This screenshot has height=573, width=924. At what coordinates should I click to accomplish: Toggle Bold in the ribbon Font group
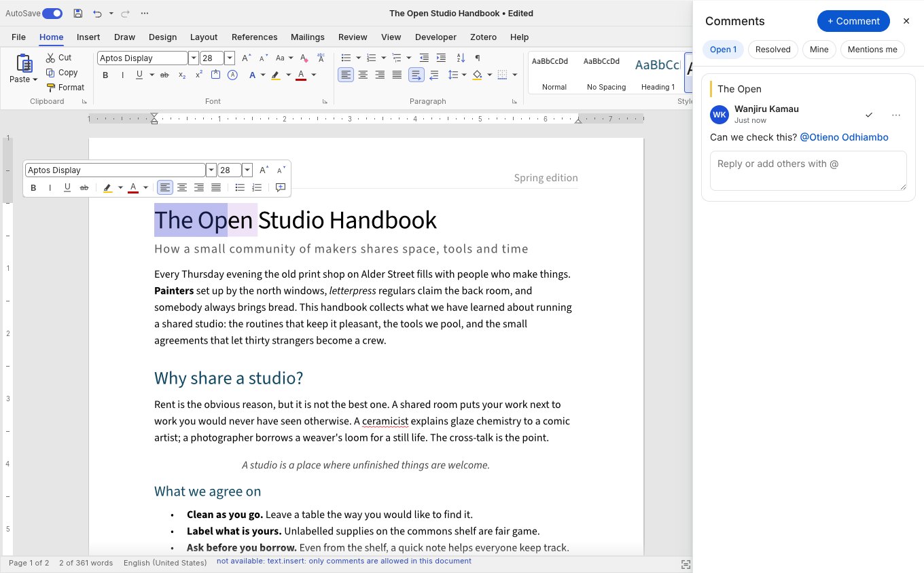[x=105, y=75]
